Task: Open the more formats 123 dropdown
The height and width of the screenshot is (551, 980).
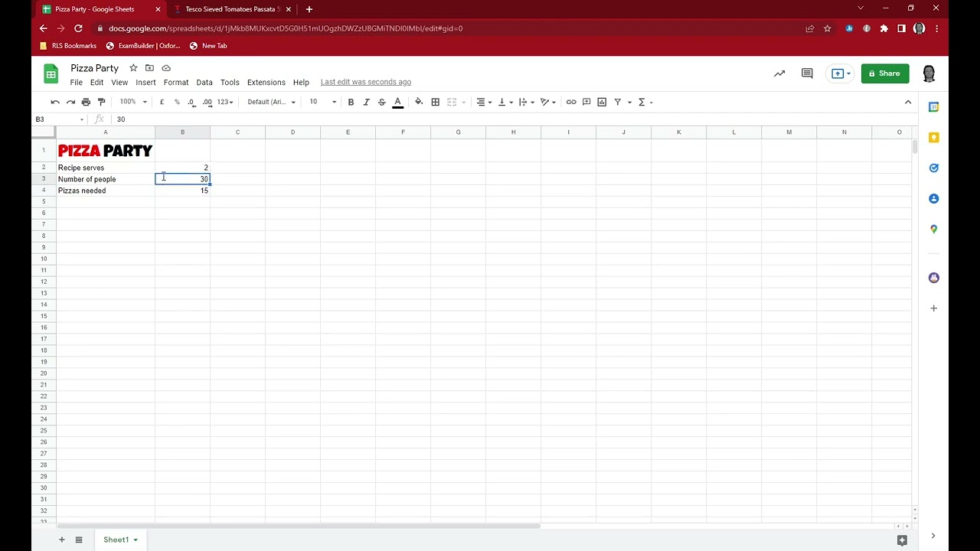Action: click(224, 102)
